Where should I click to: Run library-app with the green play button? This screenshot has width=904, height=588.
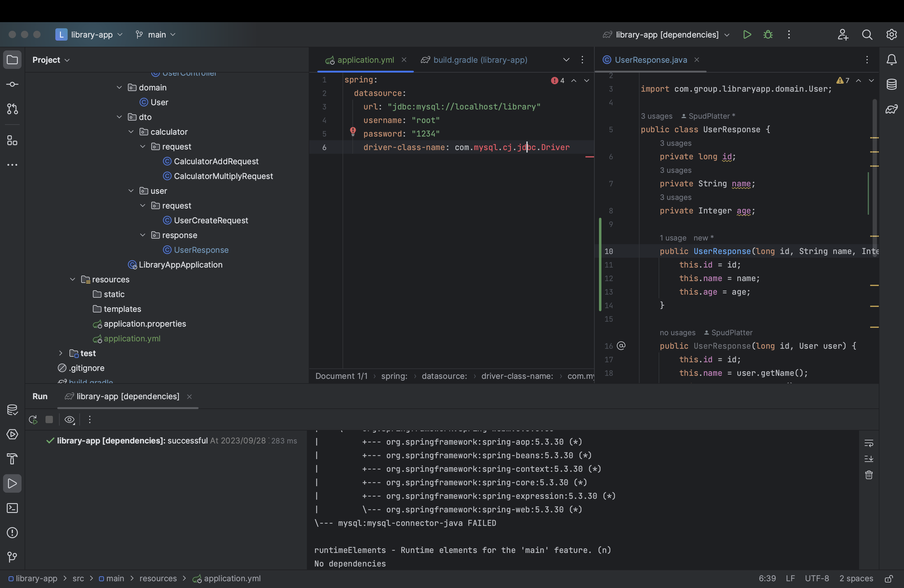pos(747,34)
